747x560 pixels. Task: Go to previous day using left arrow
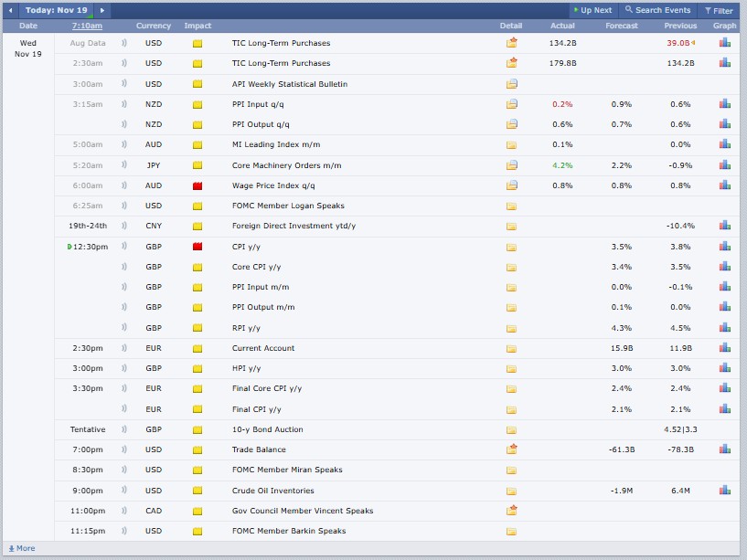(x=12, y=10)
